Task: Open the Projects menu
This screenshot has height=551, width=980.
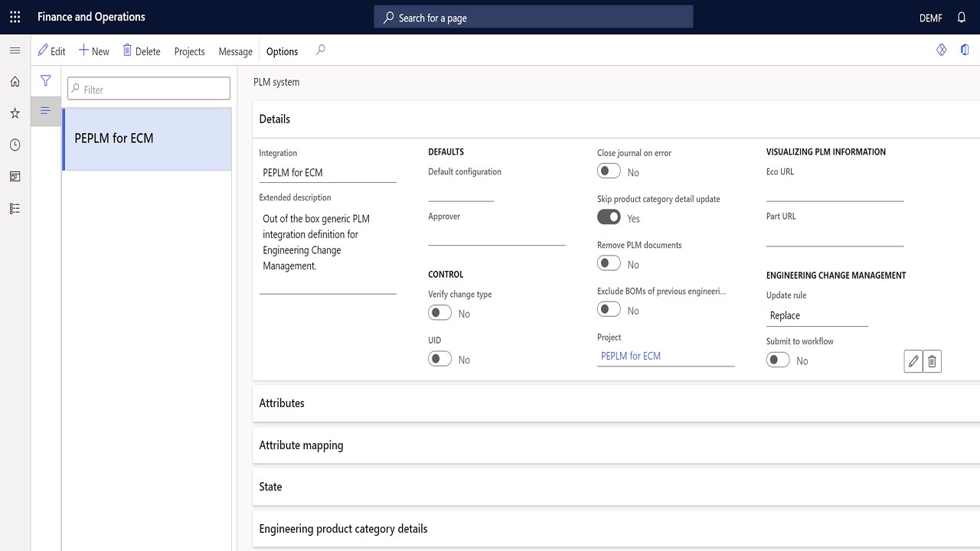Action: point(189,51)
